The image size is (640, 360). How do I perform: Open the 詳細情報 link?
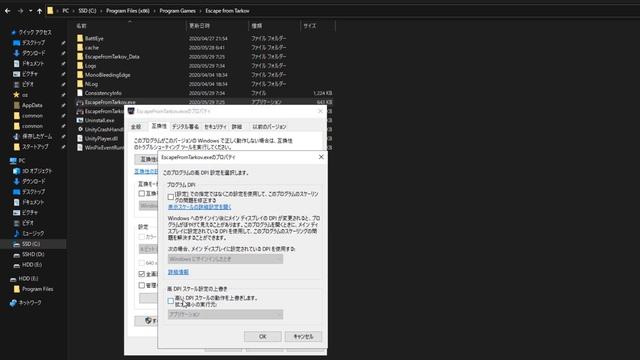[x=178, y=272]
